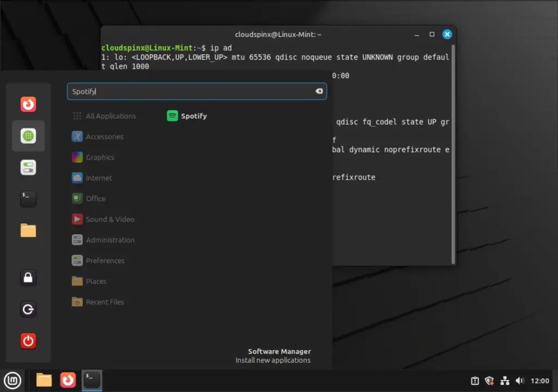The width and height of the screenshot is (558, 392).
Task: Lock the screen using the padlock icon
Action: point(28,278)
